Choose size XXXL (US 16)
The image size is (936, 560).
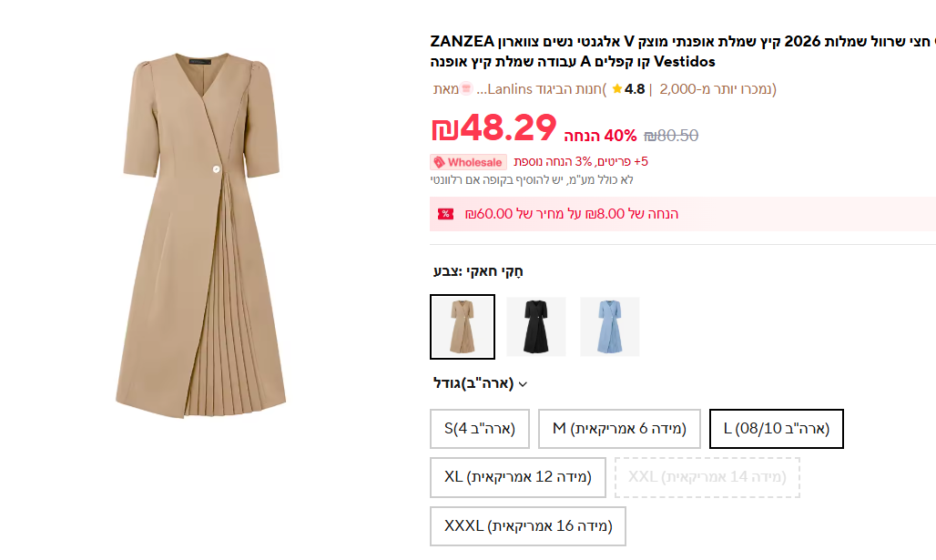528,525
